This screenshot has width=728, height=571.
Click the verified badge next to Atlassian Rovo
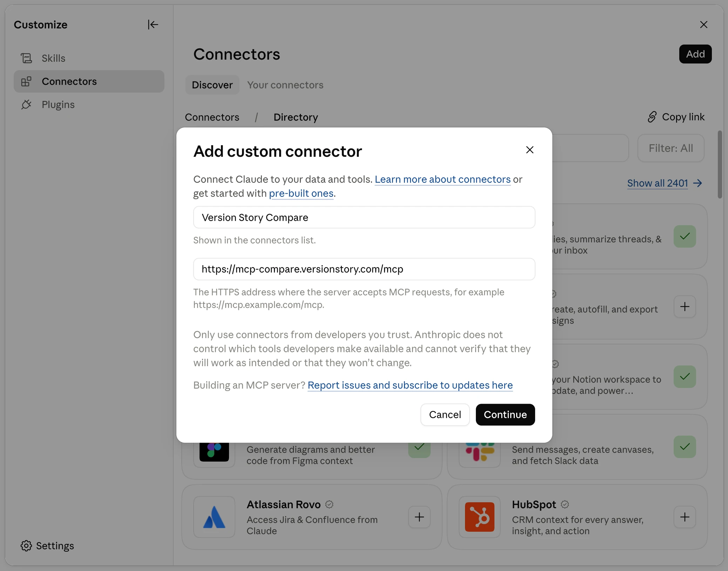pos(329,504)
